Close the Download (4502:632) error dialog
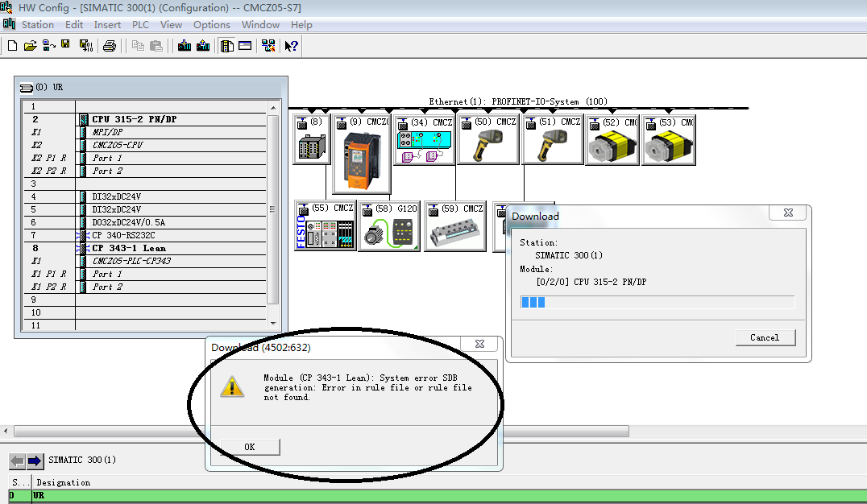 480,344
